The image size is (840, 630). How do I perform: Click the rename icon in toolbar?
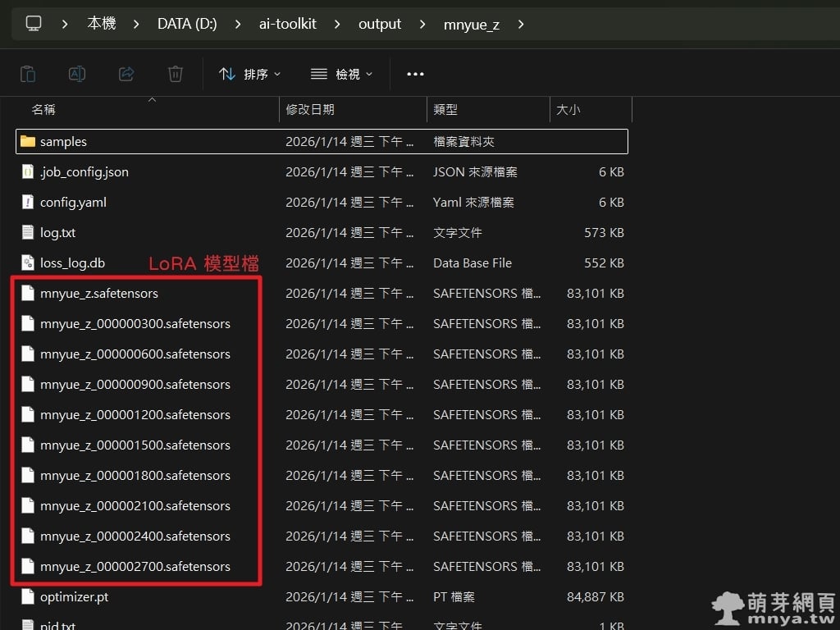click(x=77, y=74)
